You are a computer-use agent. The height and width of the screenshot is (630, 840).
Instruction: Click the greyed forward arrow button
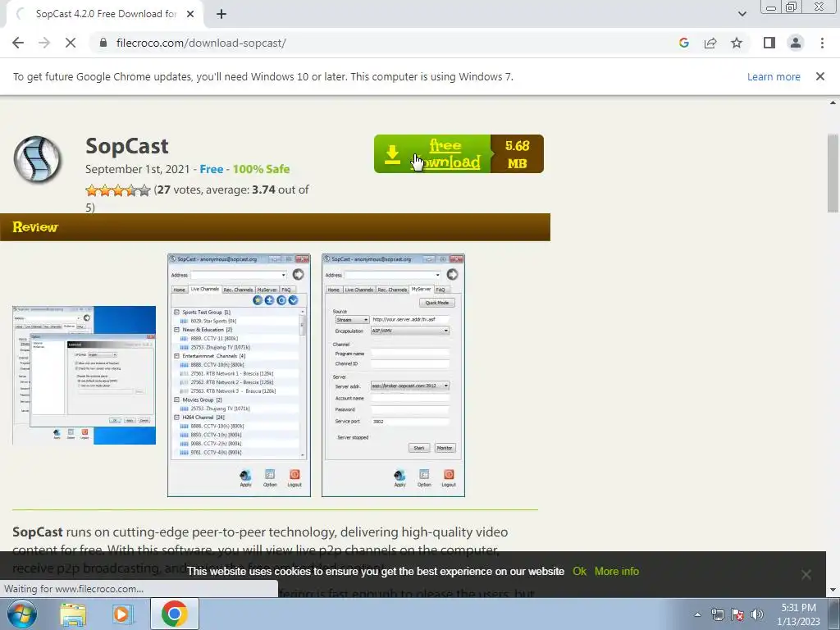pyautogui.click(x=44, y=43)
